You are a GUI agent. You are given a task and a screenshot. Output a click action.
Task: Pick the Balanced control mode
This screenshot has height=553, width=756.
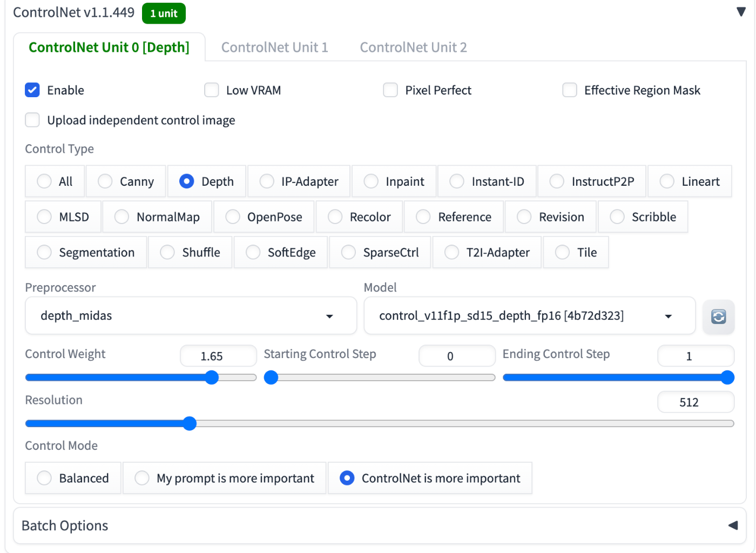tap(44, 478)
